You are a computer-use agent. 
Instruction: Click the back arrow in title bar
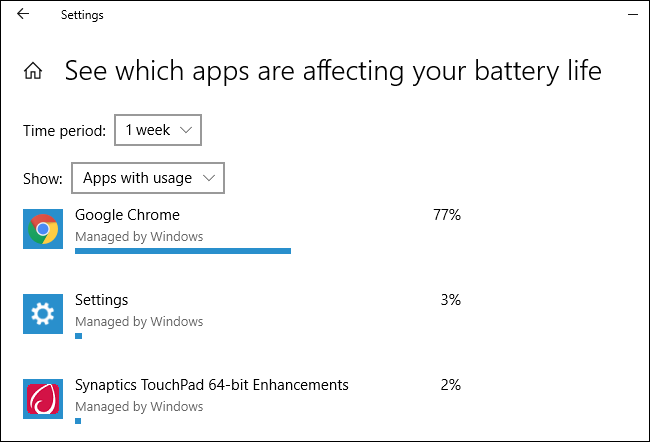pyautogui.click(x=23, y=15)
